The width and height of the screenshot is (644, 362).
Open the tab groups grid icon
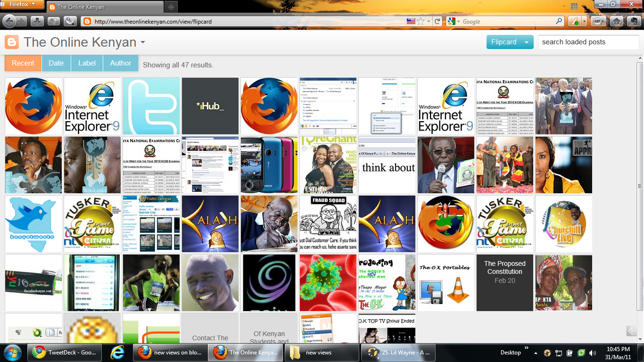click(574, 7)
